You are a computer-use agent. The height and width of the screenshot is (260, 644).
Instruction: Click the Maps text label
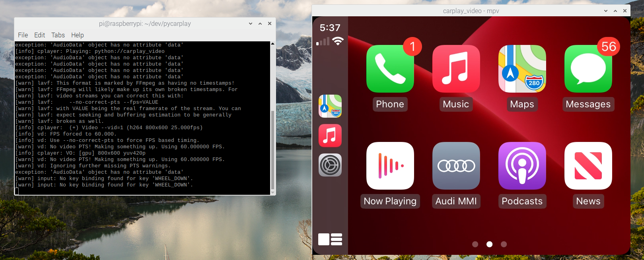522,104
